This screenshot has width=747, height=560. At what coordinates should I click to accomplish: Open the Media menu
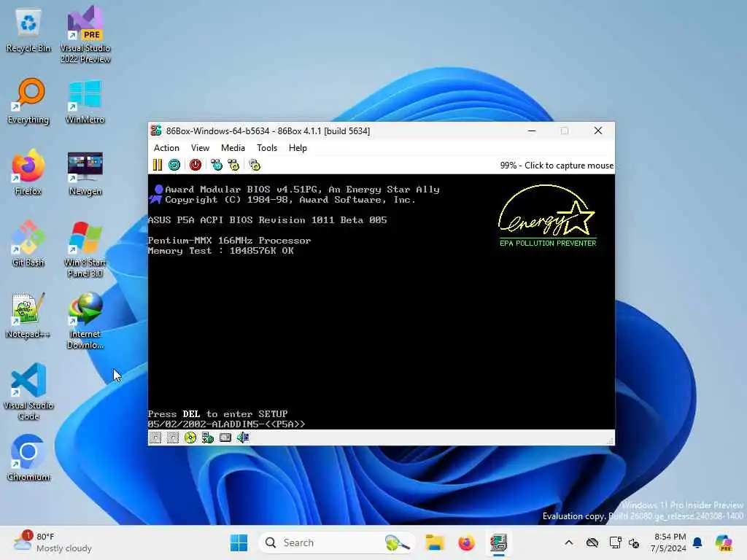[233, 148]
